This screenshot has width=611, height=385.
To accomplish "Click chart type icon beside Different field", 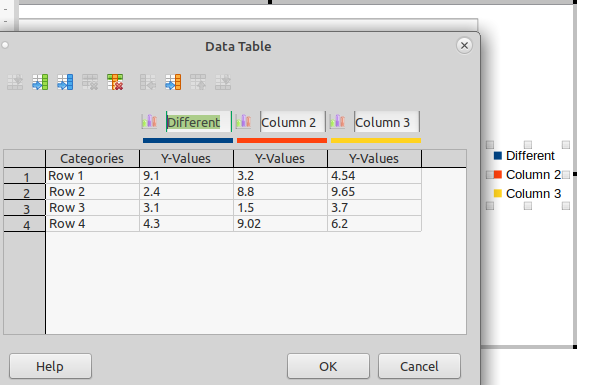I will tap(149, 122).
